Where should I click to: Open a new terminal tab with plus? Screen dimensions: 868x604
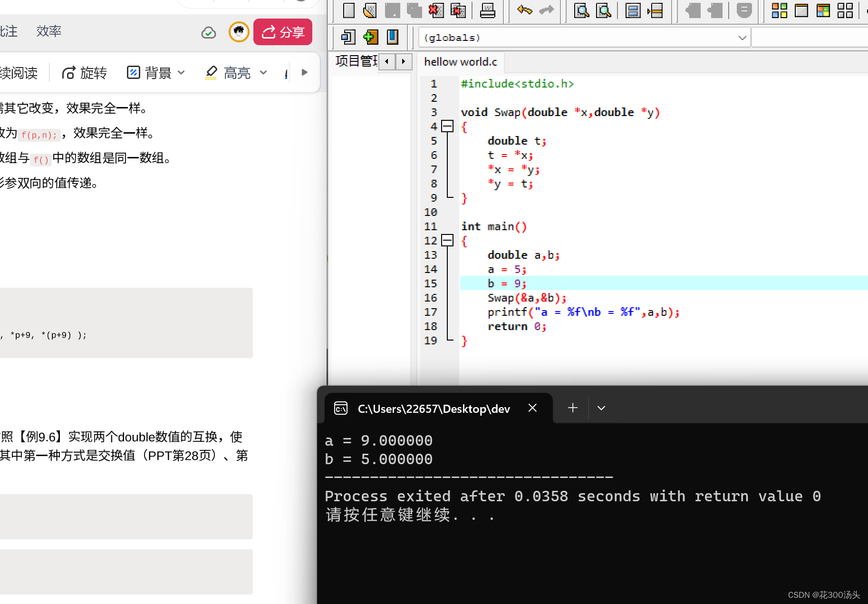[572, 408]
